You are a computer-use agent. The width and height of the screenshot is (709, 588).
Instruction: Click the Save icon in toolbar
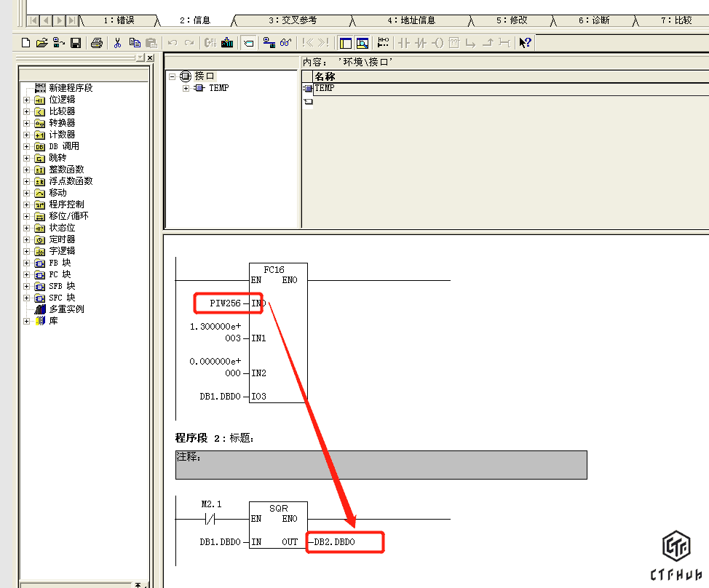76,43
